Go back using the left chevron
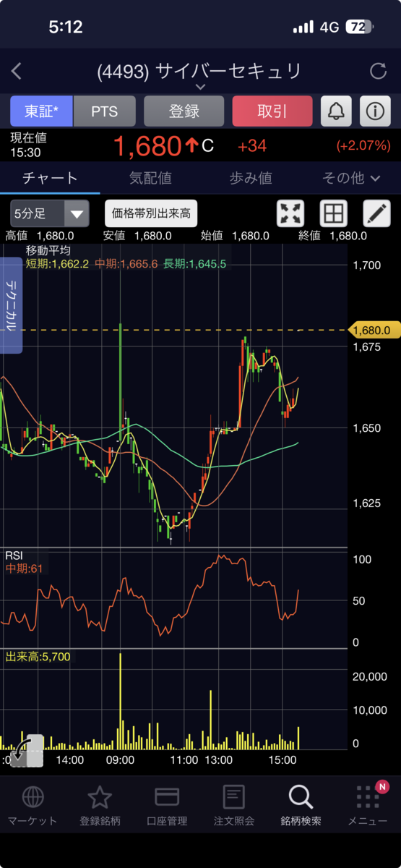This screenshot has width=401, height=868. 17,71
